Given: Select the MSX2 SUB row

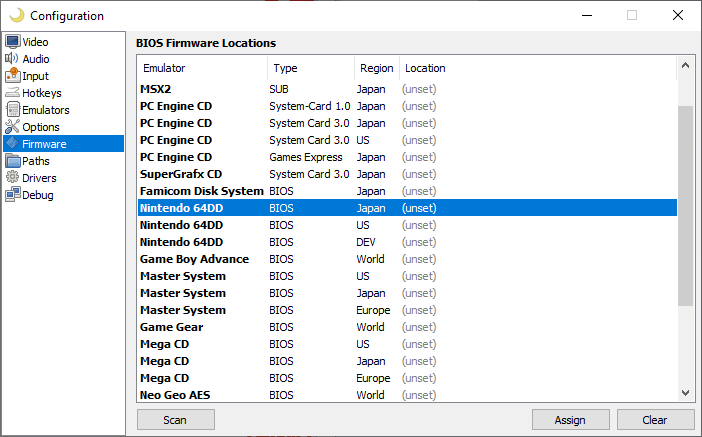Looking at the screenshot, I should point(407,89).
